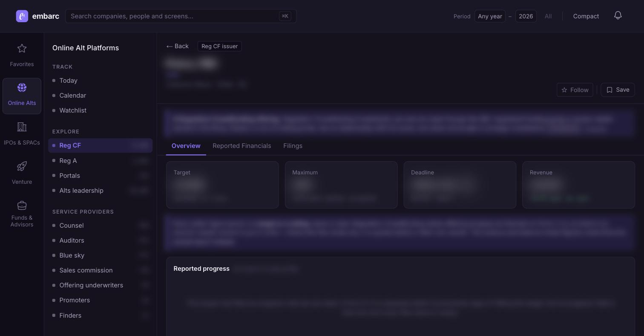644x336 pixels.
Task: Click the embarc logo icon
Action: point(22,16)
